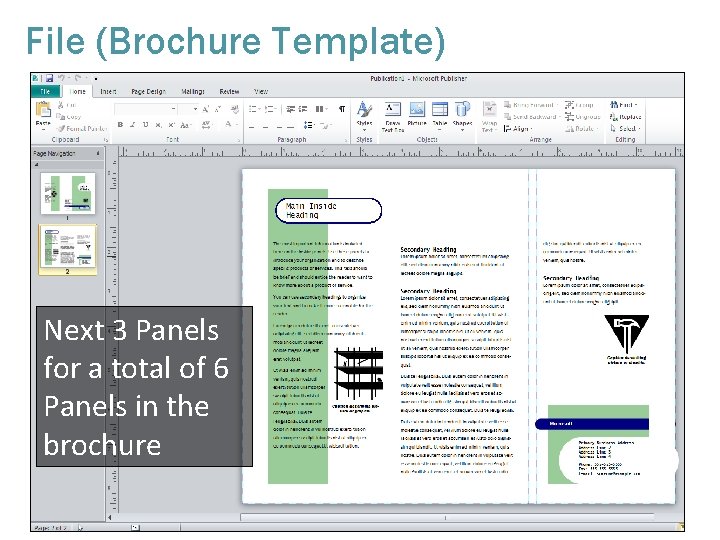Viewport: 720px width, 540px height.
Task: Click the Send Backward icon
Action: [508, 117]
